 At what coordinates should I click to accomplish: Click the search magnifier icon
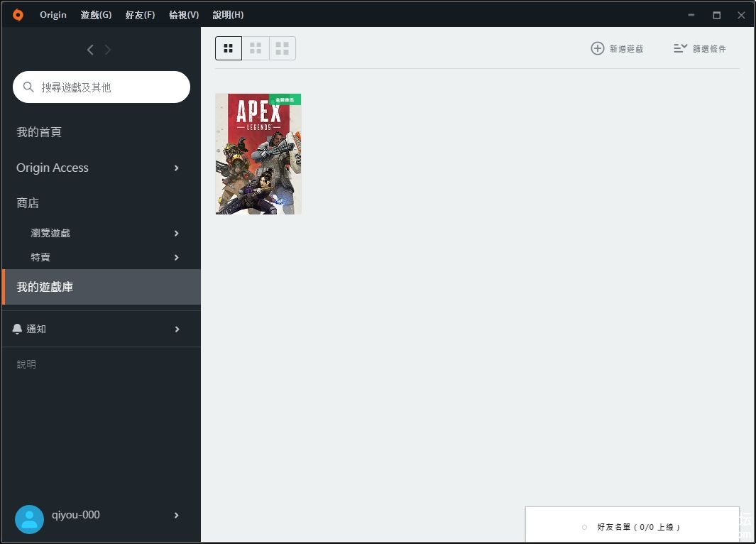click(x=28, y=87)
